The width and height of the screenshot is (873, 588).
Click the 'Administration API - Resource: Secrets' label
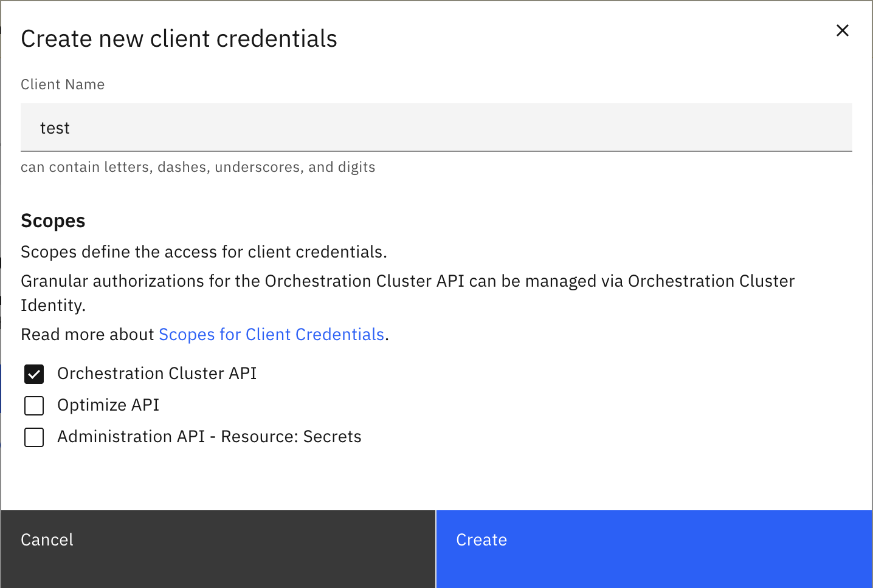point(209,437)
